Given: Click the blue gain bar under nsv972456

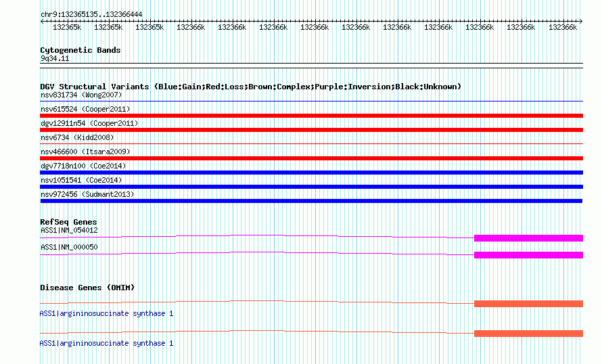Looking at the screenshot, I should pos(311,201).
